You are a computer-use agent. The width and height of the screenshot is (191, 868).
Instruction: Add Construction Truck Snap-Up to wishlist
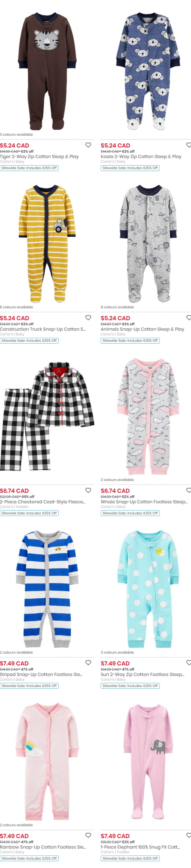(88, 317)
